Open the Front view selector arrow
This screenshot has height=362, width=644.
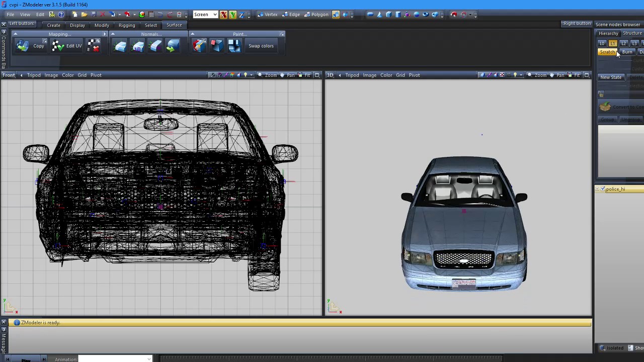pyautogui.click(x=21, y=75)
